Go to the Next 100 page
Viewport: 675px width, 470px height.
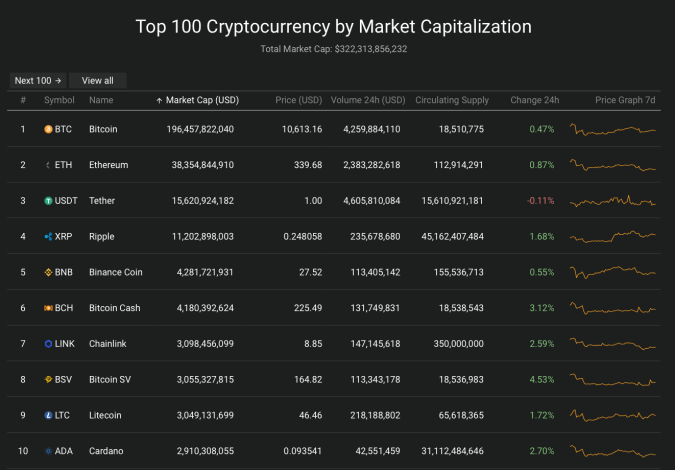tap(38, 80)
